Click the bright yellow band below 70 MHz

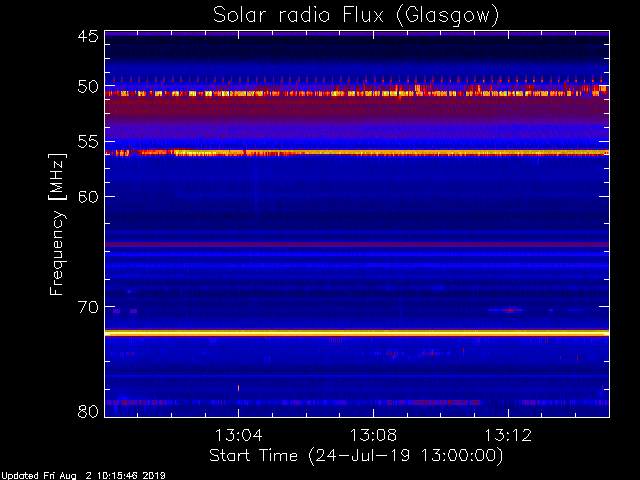pos(357,333)
